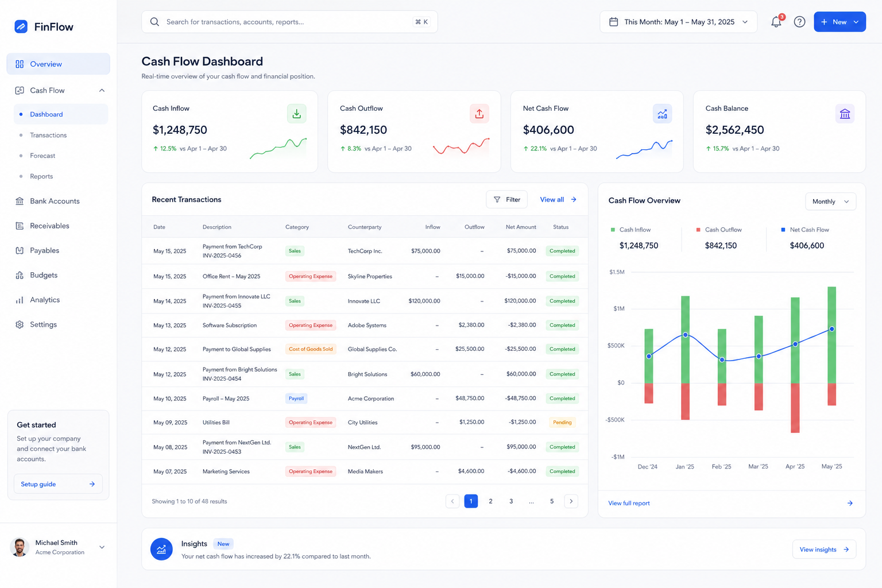Click Marketing Services transaction row
Viewport: 882px width, 588px height.
pyautogui.click(x=365, y=471)
